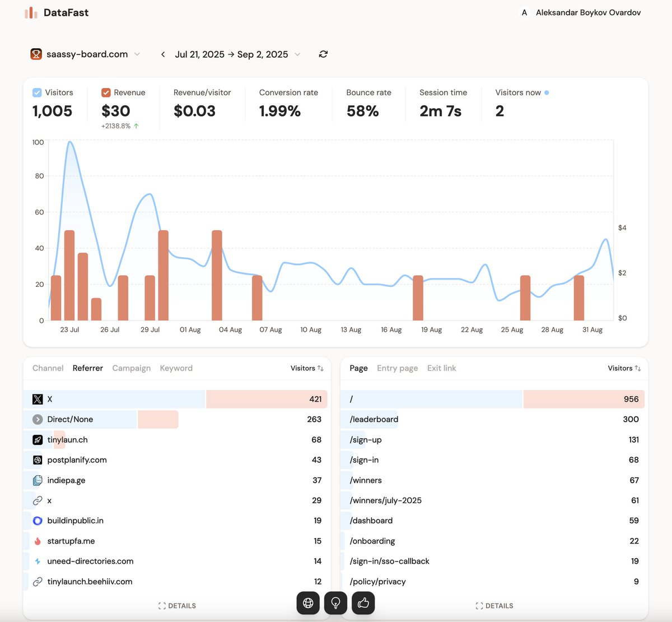Screen dimensions: 672x622
Task: Click the green revenue increase arrow
Action: [136, 126]
